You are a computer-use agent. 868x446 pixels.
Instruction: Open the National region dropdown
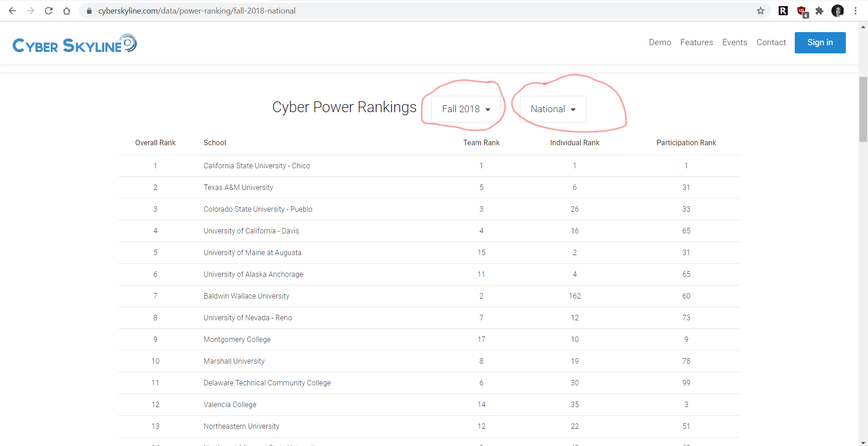tap(553, 109)
